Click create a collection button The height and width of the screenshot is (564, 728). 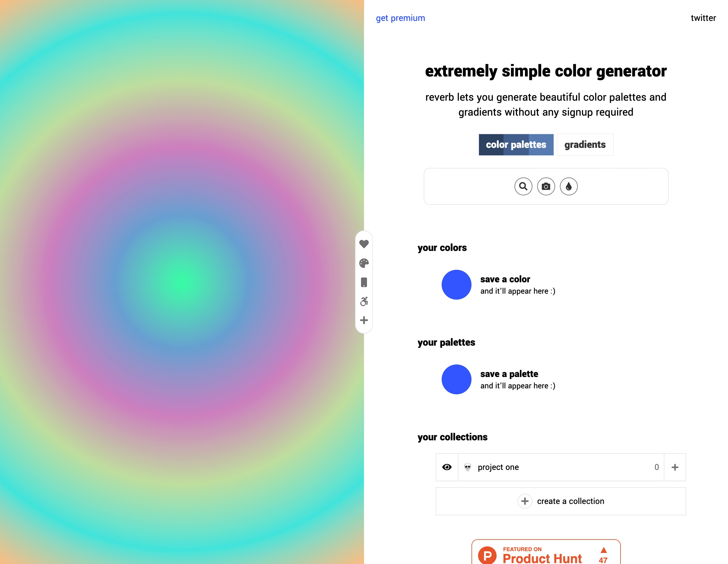click(x=560, y=501)
